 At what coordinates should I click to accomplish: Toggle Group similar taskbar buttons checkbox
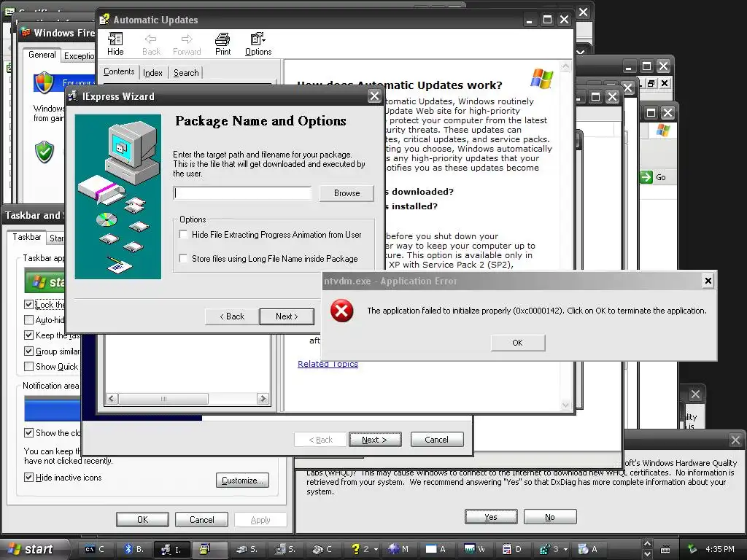click(28, 351)
